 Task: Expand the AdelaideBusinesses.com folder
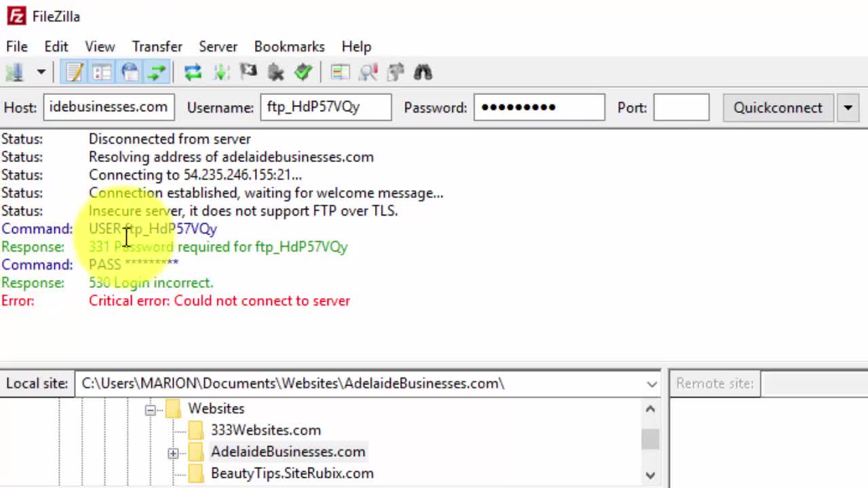coord(173,453)
